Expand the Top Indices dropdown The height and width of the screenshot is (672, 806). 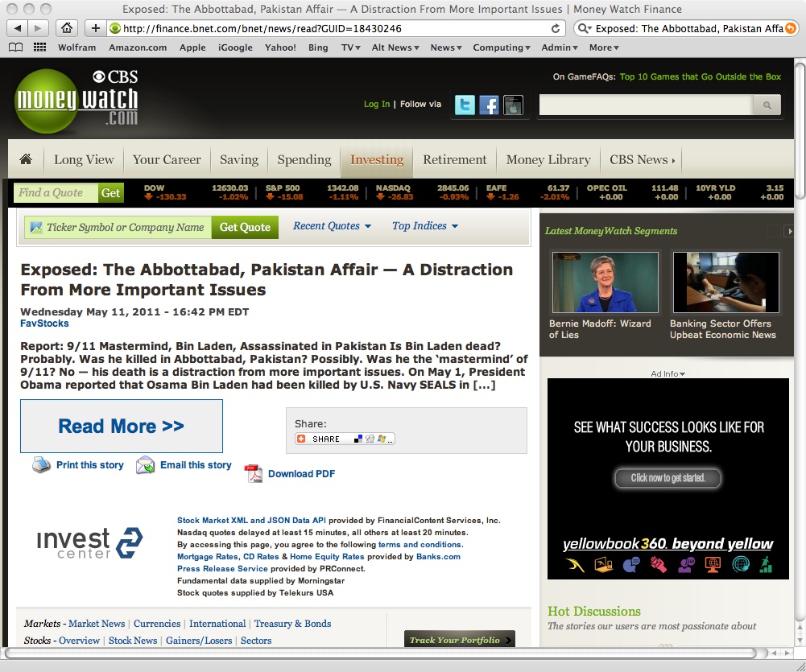click(x=425, y=226)
